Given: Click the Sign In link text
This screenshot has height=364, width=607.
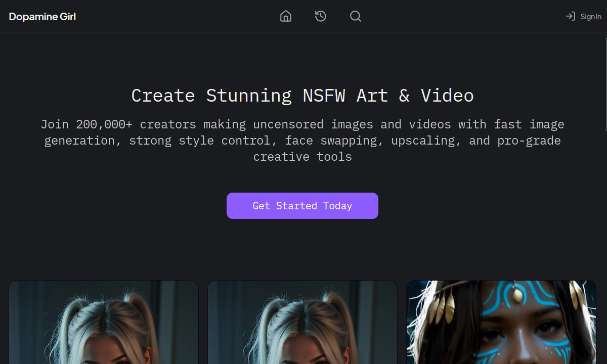Looking at the screenshot, I should click(591, 17).
